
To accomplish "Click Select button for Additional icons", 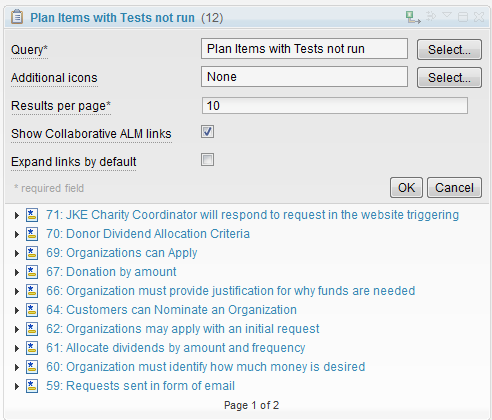I will coord(449,78).
